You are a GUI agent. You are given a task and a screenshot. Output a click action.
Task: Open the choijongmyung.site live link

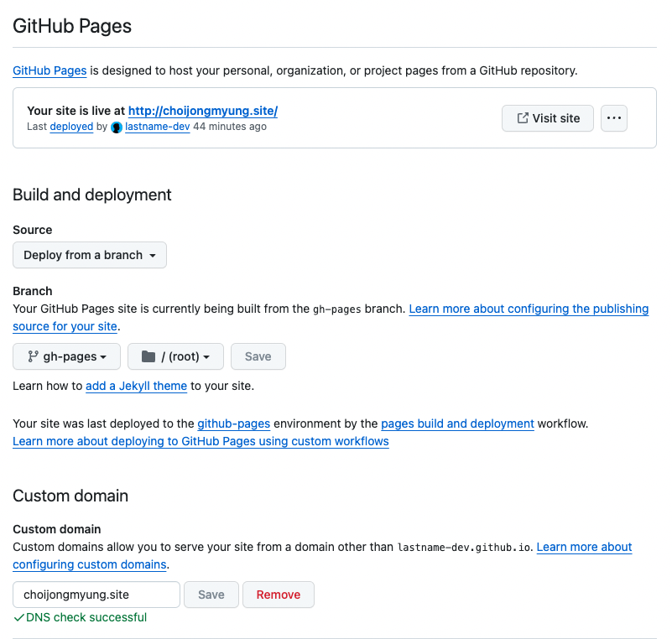tap(203, 111)
